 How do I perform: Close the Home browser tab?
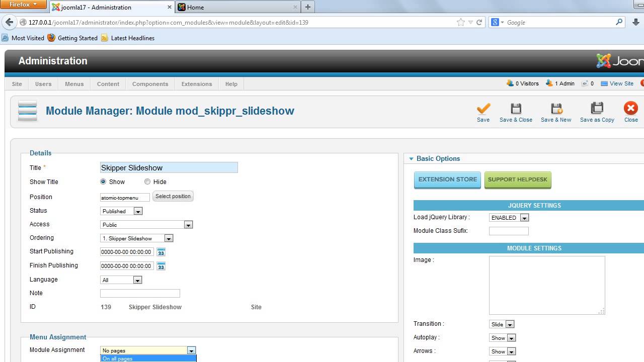tap(295, 7)
